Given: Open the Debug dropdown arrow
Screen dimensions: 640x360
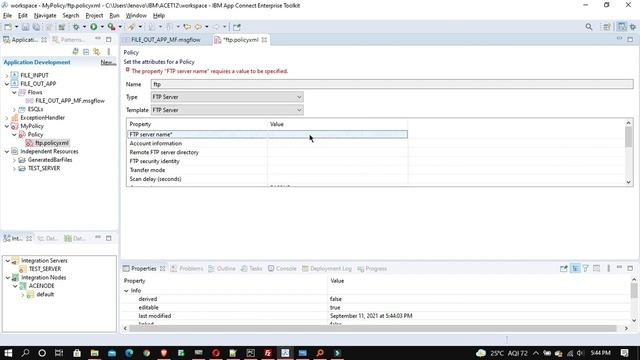Looking at the screenshot, I should 84,27.
